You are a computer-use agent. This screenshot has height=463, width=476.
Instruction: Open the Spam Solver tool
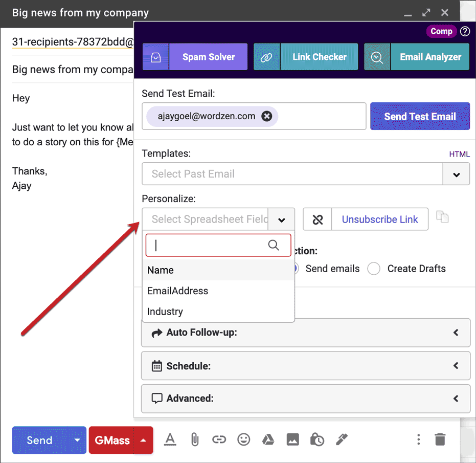point(208,57)
